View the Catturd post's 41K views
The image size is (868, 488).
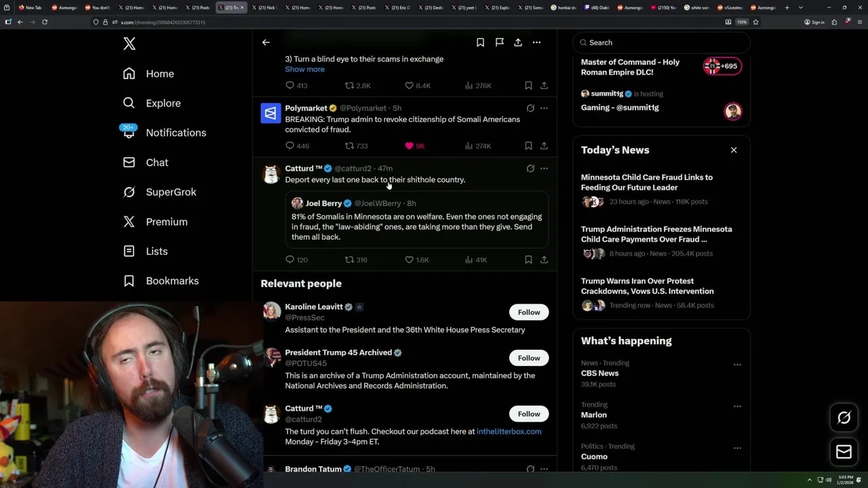476,260
